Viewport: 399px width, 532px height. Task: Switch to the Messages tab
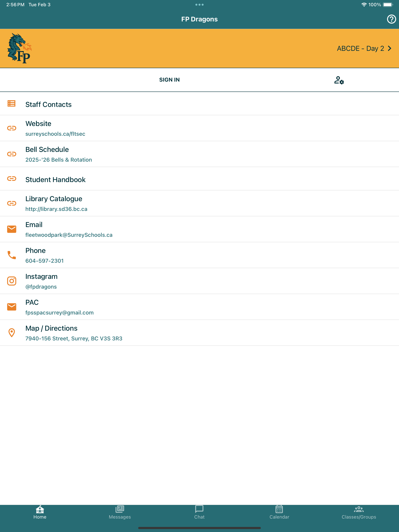[x=120, y=512]
